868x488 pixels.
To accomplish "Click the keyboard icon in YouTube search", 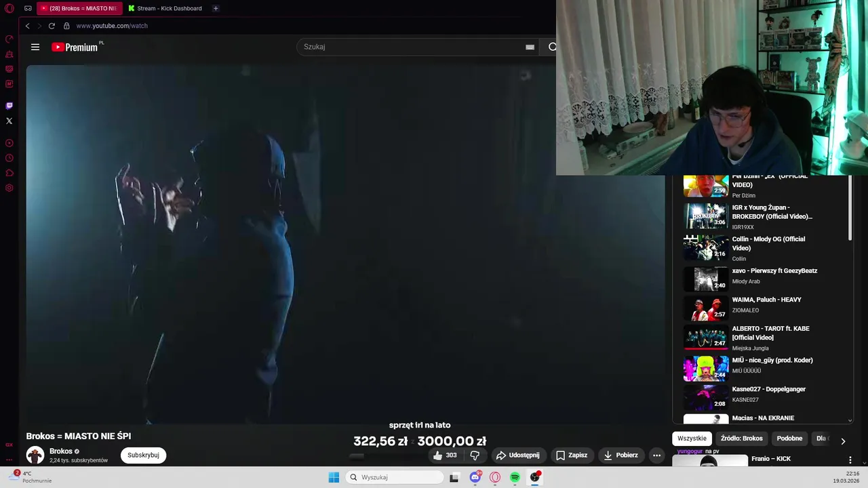I will tap(530, 47).
